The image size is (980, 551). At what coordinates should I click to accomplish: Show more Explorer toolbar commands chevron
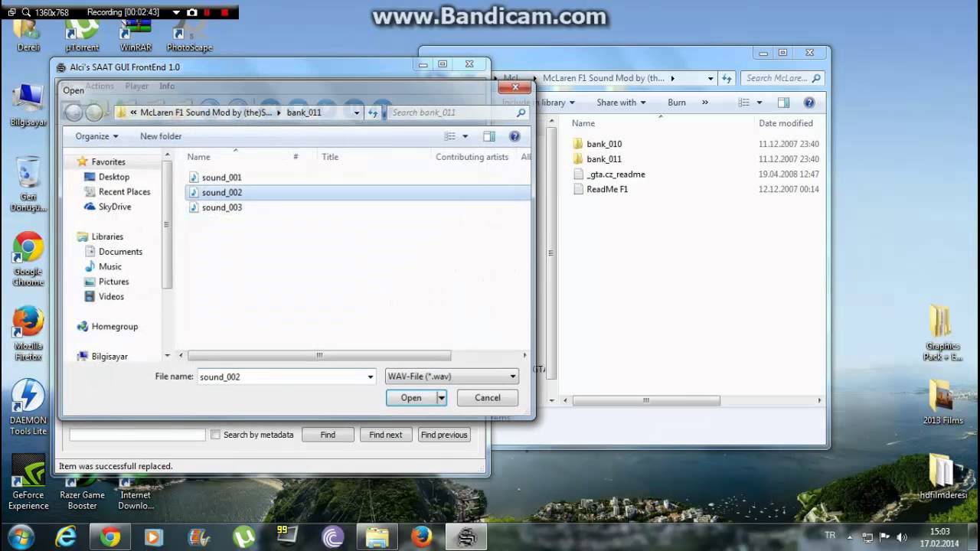(x=705, y=103)
